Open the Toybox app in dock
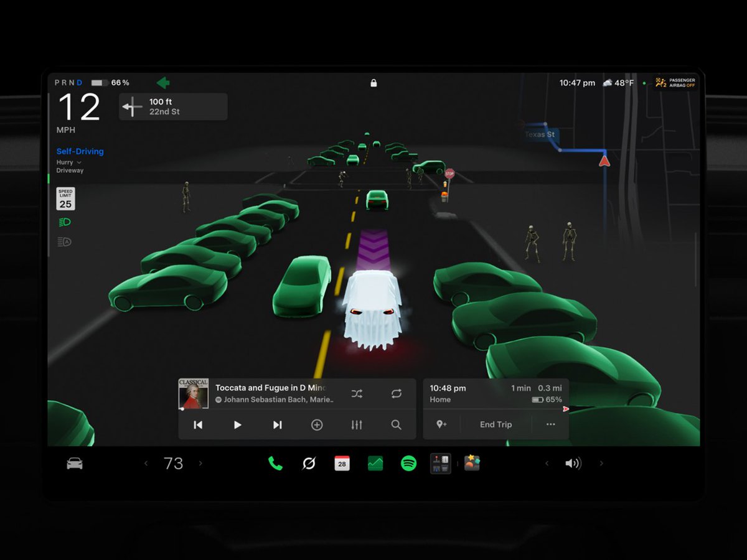747x560 pixels. [x=472, y=463]
